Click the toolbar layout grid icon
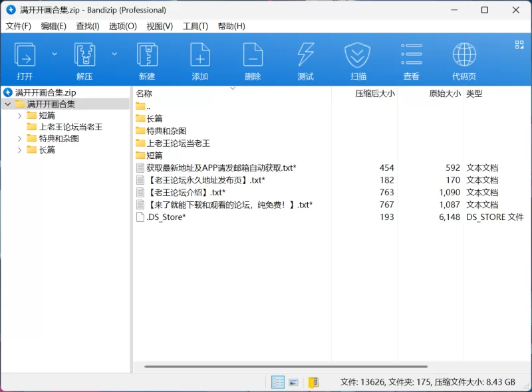532x392 pixels. coord(519,45)
